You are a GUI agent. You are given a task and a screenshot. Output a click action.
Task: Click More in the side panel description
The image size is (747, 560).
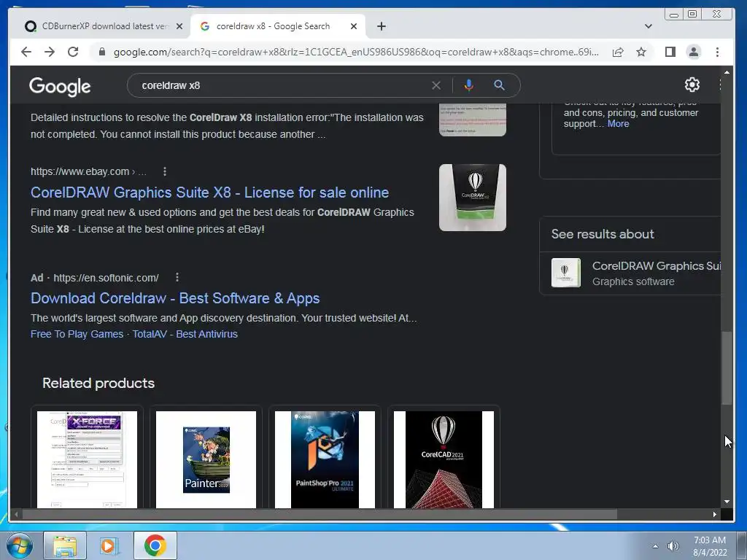[x=619, y=124]
